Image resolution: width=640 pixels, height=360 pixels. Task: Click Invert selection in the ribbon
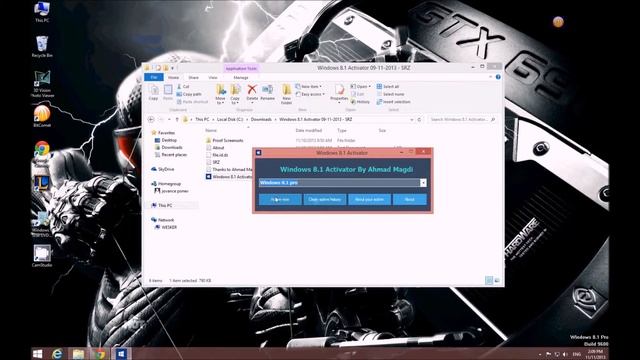[x=393, y=102]
